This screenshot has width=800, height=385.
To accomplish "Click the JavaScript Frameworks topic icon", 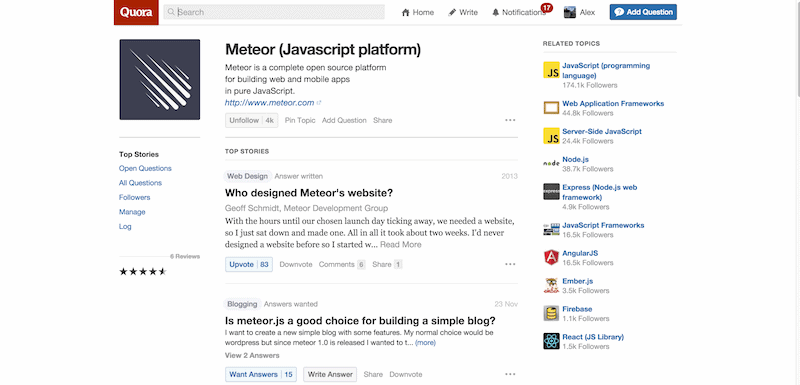I will [552, 229].
